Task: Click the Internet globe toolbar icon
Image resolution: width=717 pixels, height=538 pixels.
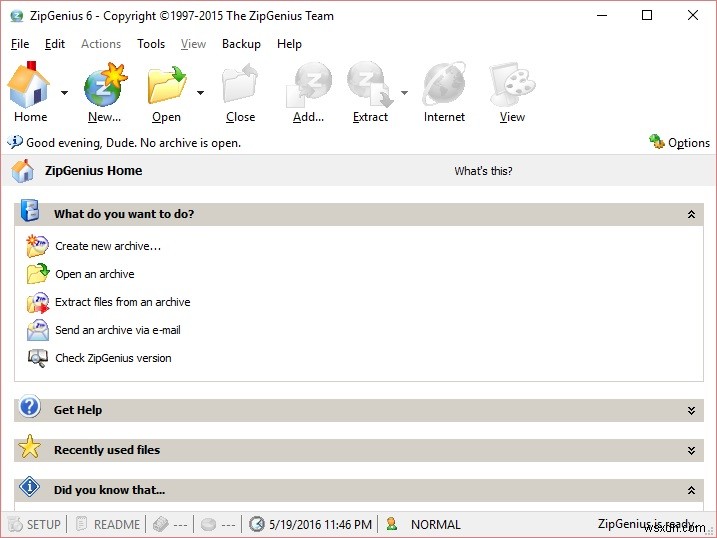Action: tap(444, 85)
